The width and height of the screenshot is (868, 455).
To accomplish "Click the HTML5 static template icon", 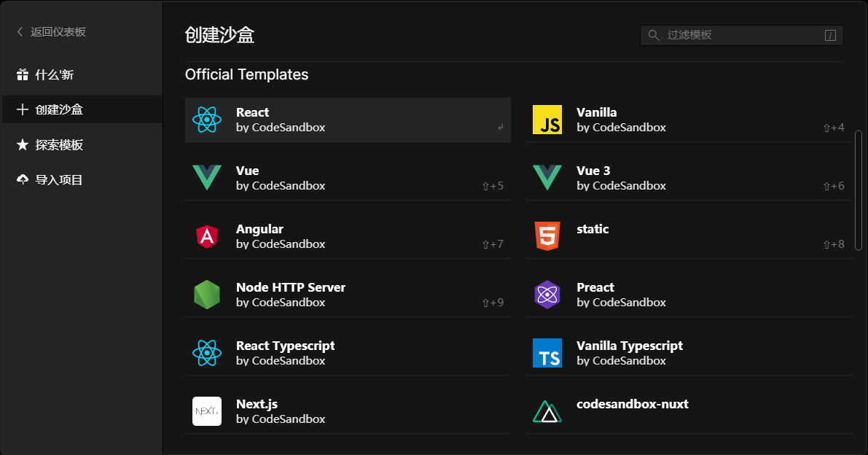I will tap(547, 236).
